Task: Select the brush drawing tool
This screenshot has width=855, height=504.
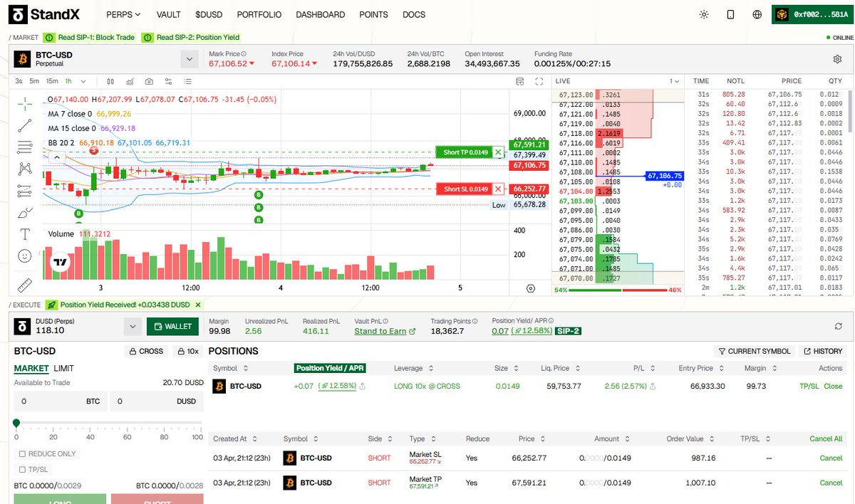Action: point(25,212)
